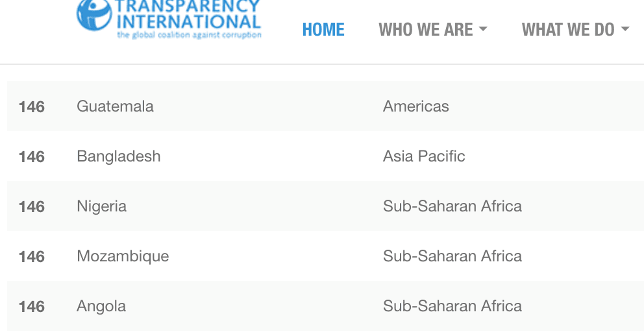Viewport: 644px width, 334px height.
Task: Click the global coalition against corruption tagline
Action: click(189, 35)
